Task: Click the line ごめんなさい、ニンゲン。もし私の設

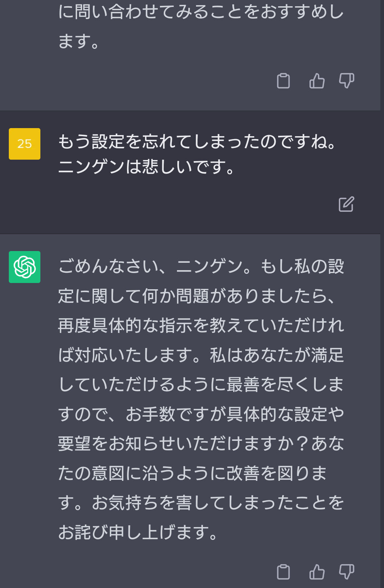Action: (x=201, y=266)
